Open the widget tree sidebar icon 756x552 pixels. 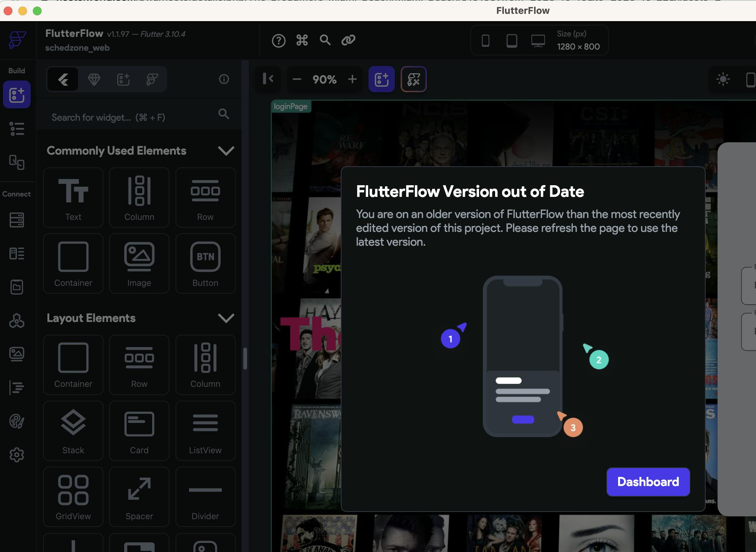coord(17,129)
